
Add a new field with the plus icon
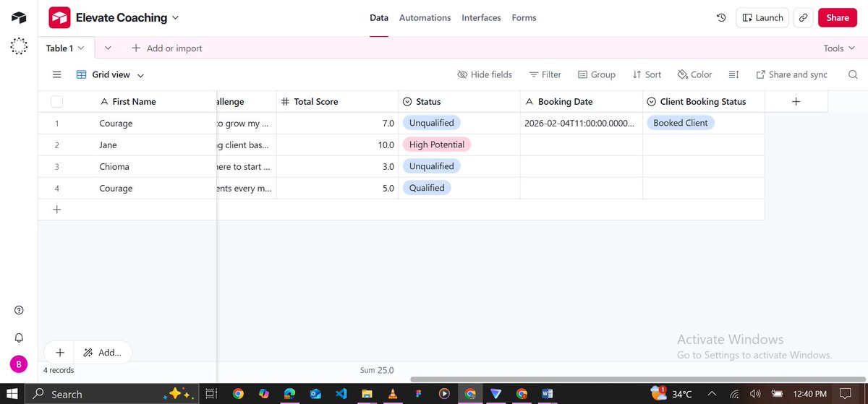[796, 102]
